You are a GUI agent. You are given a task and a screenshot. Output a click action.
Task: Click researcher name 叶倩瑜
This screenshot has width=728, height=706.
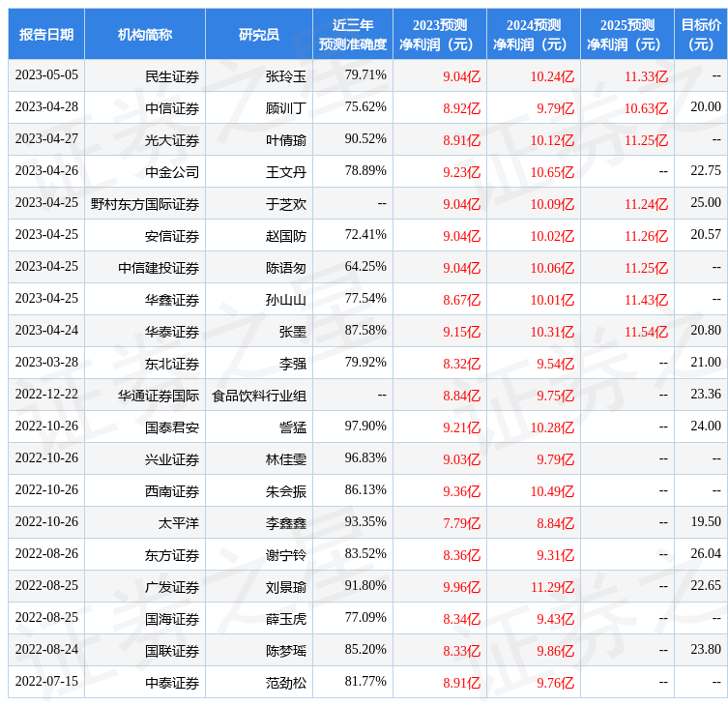coord(286,140)
